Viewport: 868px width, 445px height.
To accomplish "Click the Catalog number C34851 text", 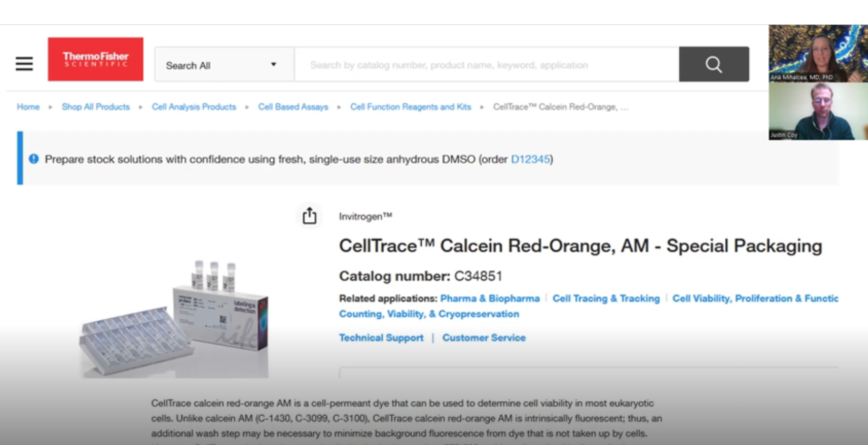I will [x=421, y=276].
